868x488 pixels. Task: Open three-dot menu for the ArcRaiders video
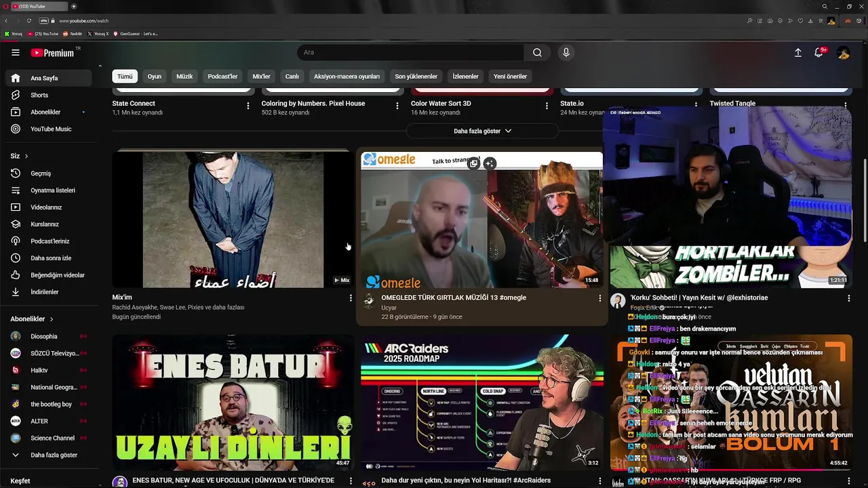click(599, 481)
